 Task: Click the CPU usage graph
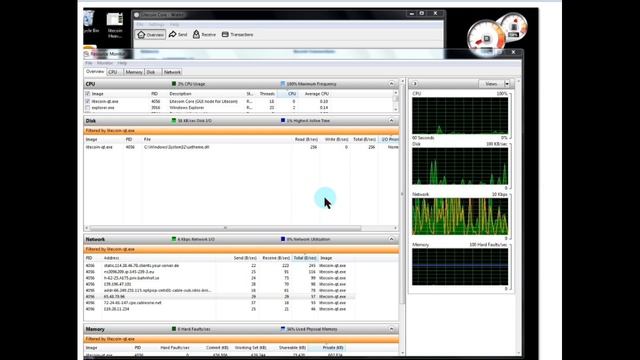(x=460, y=116)
